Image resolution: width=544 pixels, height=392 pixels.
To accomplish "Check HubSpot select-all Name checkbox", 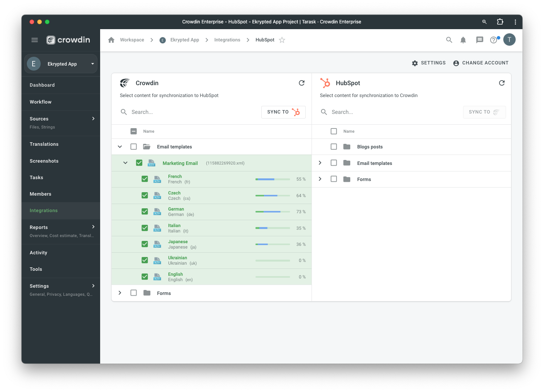I will [334, 131].
